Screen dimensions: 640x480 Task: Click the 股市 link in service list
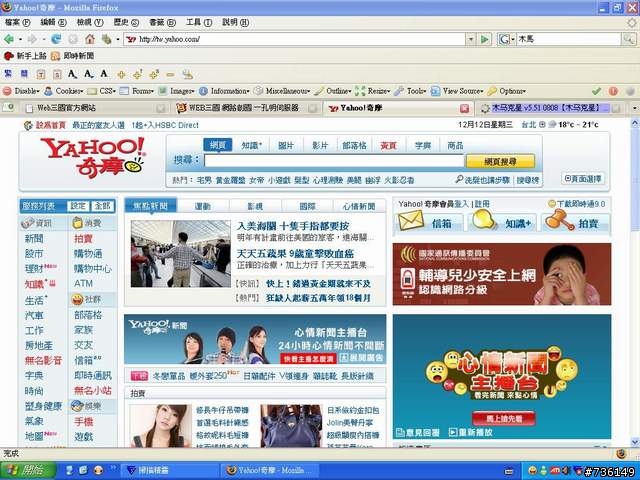click(34, 253)
